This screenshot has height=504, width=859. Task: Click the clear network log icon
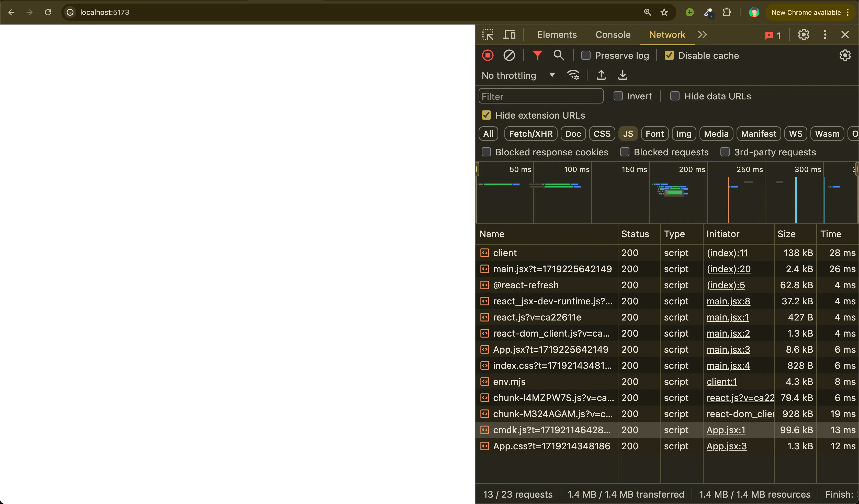[509, 55]
